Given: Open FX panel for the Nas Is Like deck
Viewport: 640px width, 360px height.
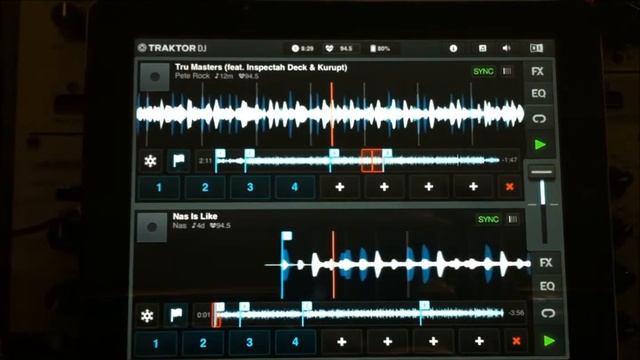Looking at the screenshot, I should click(x=546, y=262).
